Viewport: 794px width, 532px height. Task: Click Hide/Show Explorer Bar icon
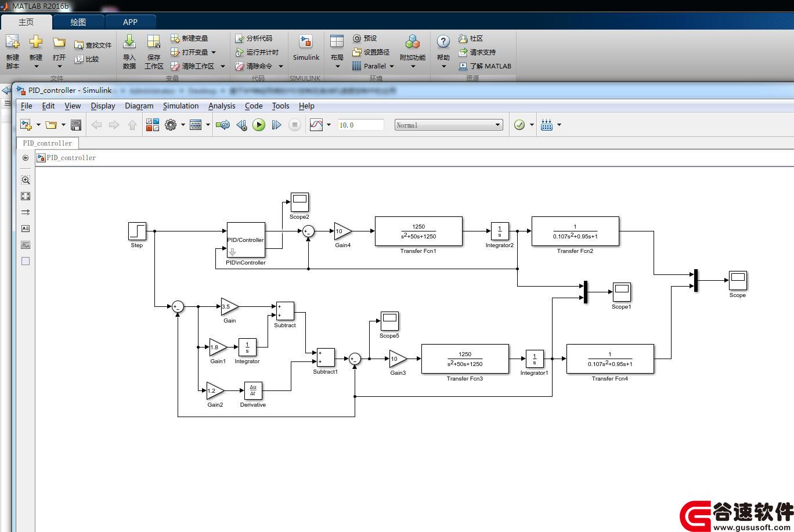pyautogui.click(x=26, y=158)
